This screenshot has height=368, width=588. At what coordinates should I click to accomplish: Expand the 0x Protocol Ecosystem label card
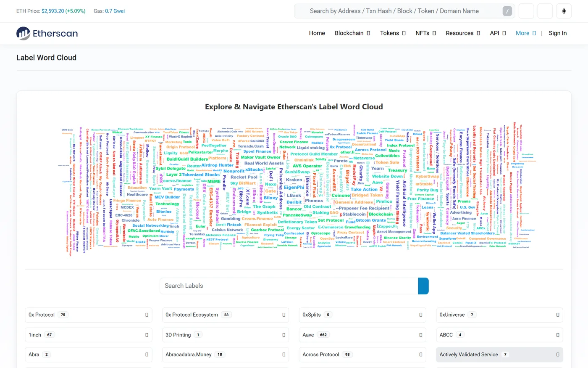tap(226, 315)
